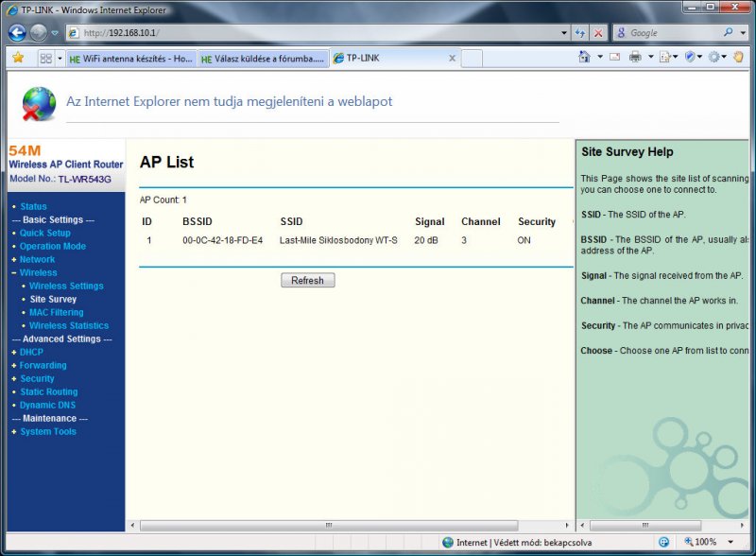
Task: Expand the tab list dropdown arrow
Action: pyautogui.click(x=60, y=59)
